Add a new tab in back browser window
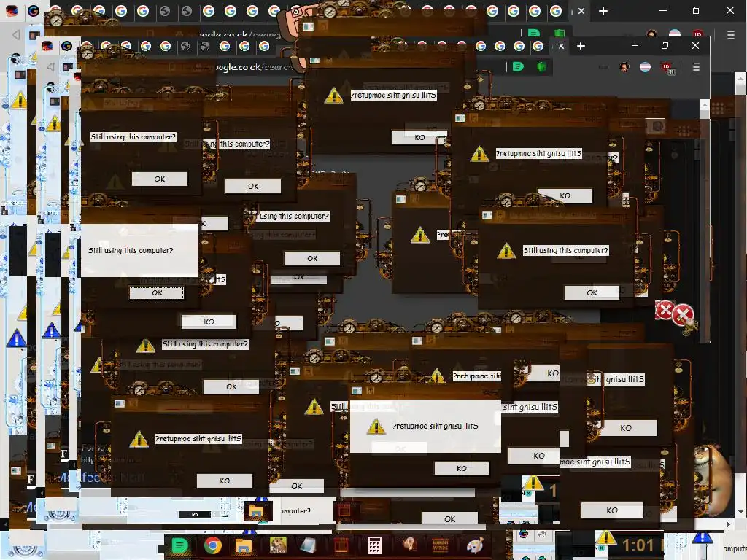The image size is (747, 560). (603, 10)
